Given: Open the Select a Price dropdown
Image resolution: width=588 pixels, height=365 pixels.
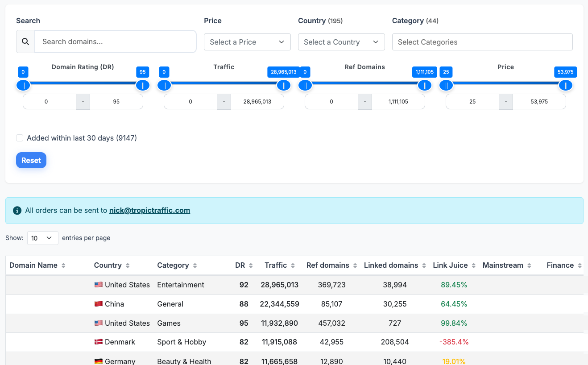Looking at the screenshot, I should 247,42.
